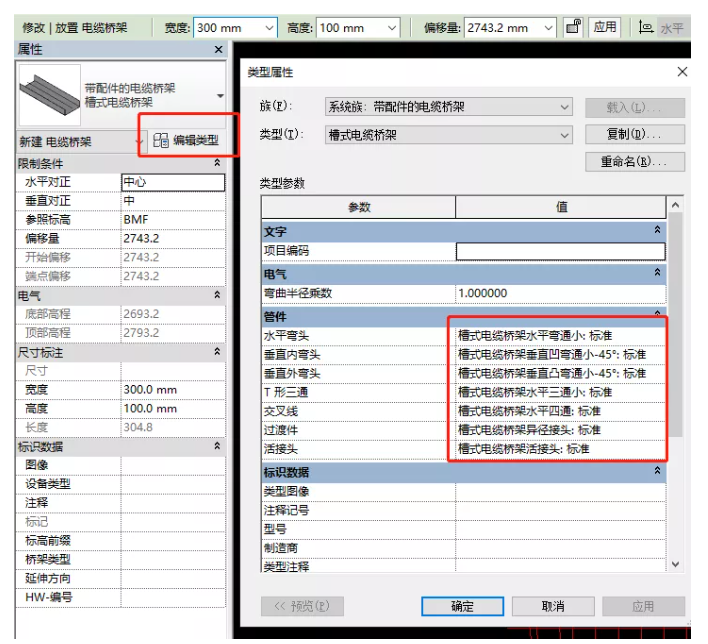708x644 pixels.
Task: Open the type selector dropdown arrow in 属性
Action: tap(220, 96)
